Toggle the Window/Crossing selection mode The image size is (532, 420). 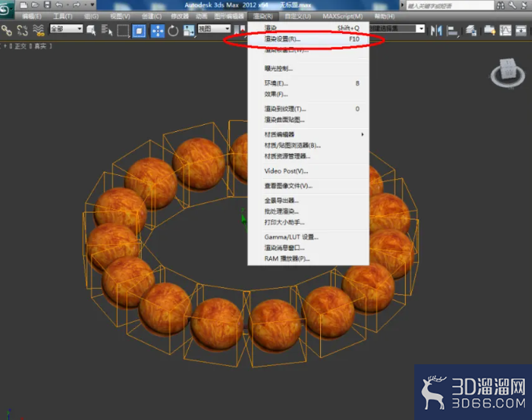click(139, 31)
